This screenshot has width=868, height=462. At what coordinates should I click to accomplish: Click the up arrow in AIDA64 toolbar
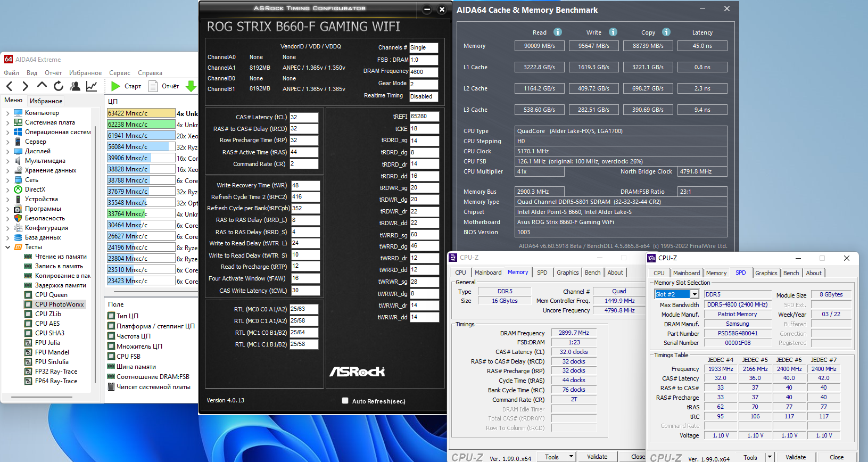[x=42, y=85]
